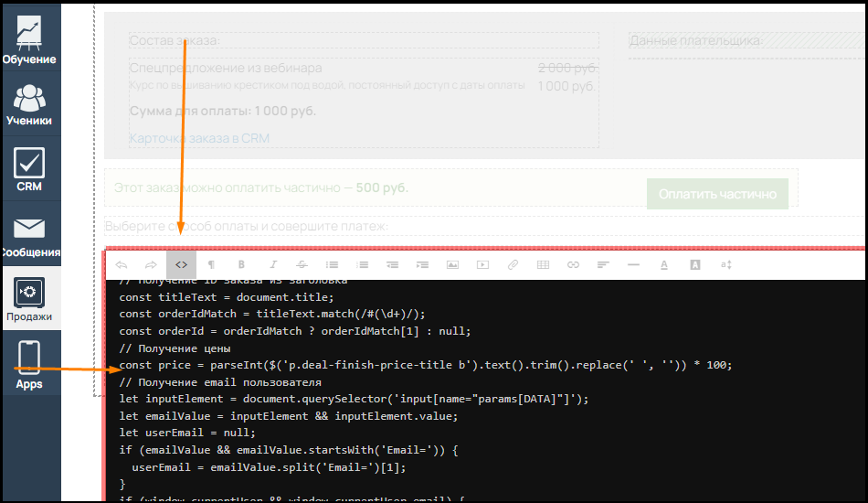Open the Карточка заказа в CRM link
Viewport: 868px width, 503px height.
tap(199, 138)
